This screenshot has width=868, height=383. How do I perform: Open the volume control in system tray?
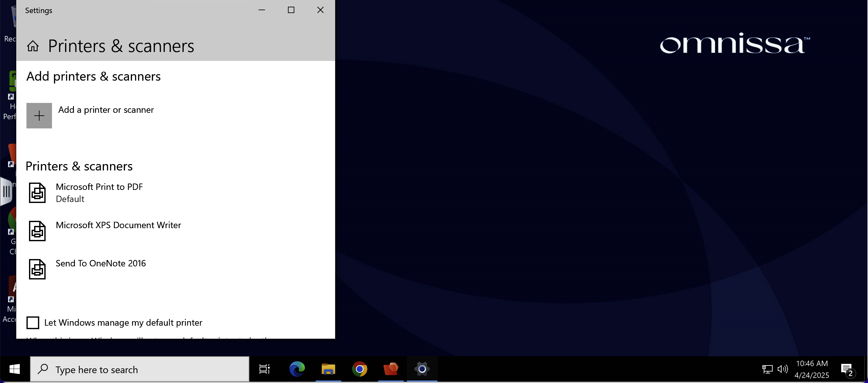click(783, 369)
